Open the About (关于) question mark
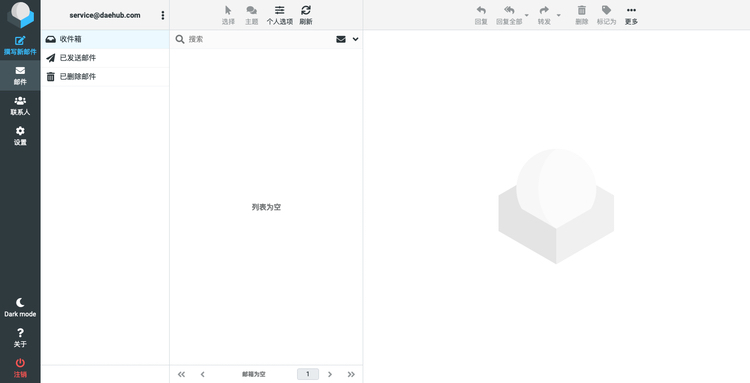This screenshot has width=750, height=383. tap(20, 338)
